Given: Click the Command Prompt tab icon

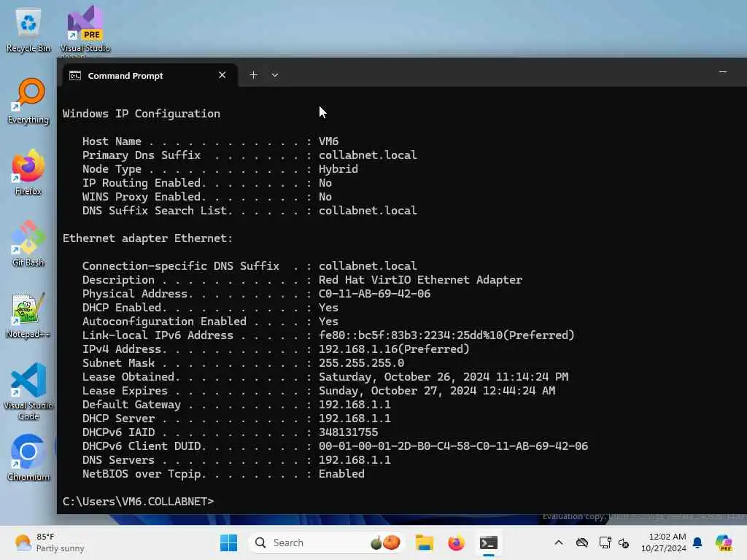Looking at the screenshot, I should (x=75, y=76).
